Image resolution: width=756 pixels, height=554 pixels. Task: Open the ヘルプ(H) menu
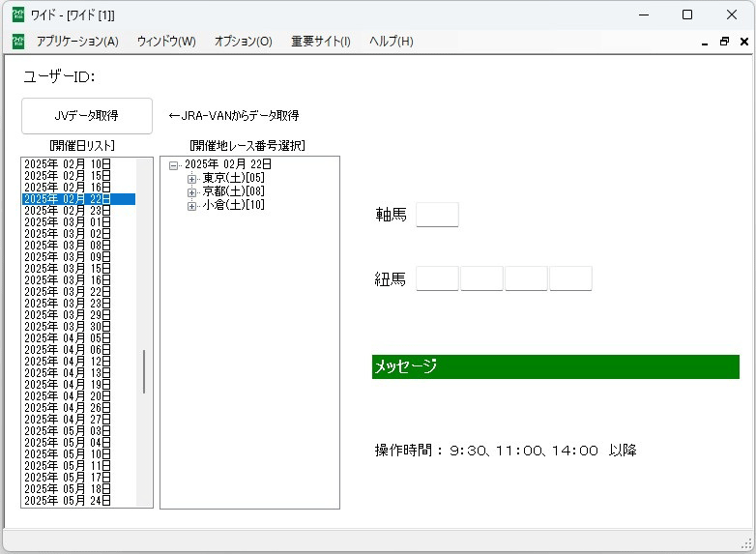click(391, 42)
